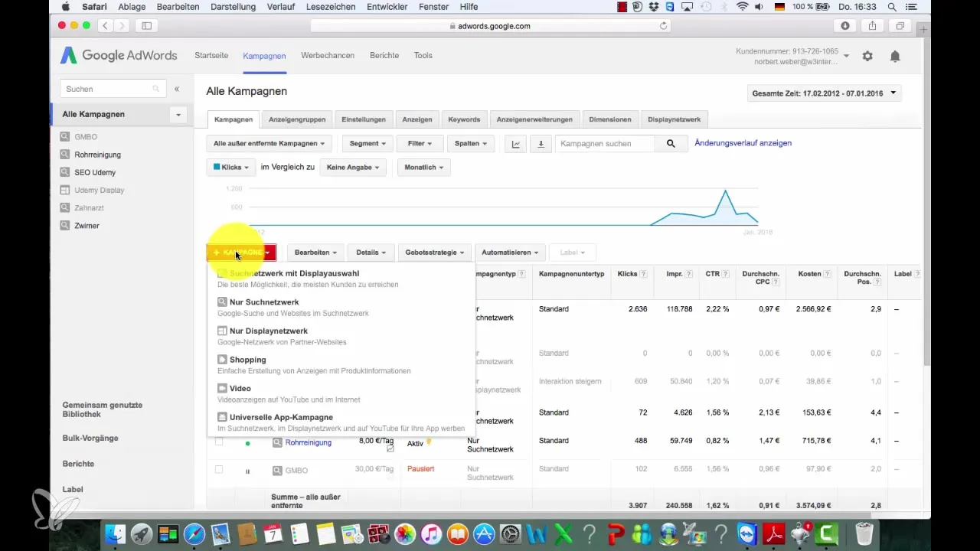Open the Bearbeiten dropdown
Screen dimensions: 980x551
pos(317,252)
